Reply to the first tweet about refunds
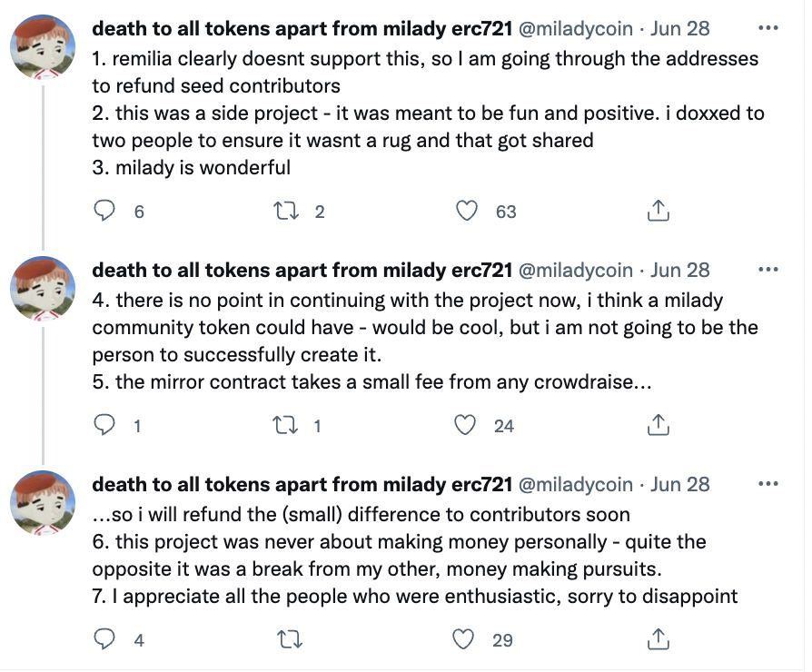Image resolution: width=812 pixels, height=672 pixels. tap(106, 211)
